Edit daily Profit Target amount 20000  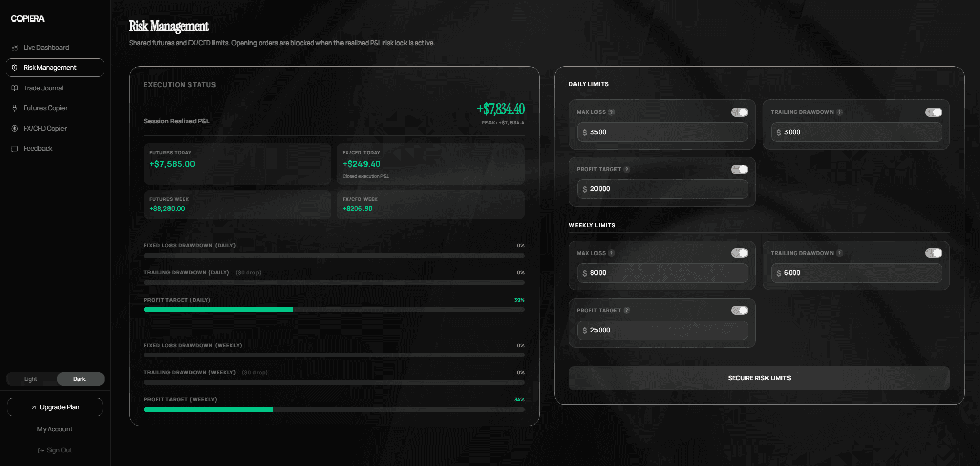point(662,189)
